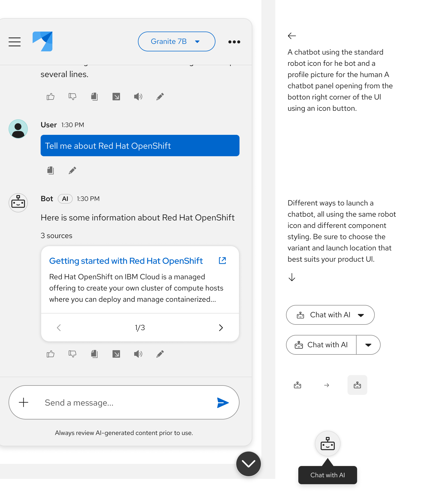This screenshot has width=425, height=504.
Task: Open 'Getting started with Red Hat OpenShift' link
Action: [126, 261]
